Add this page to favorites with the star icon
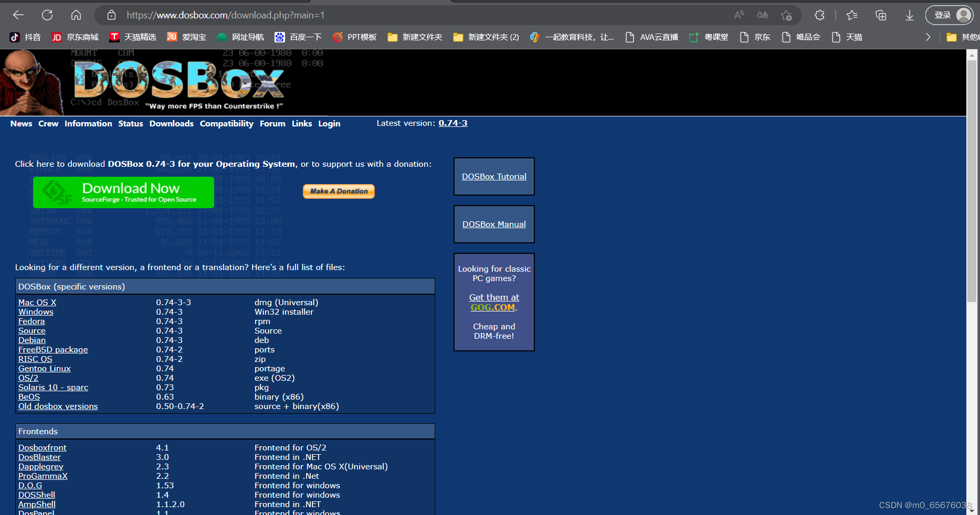The height and width of the screenshot is (515, 980). (786, 15)
